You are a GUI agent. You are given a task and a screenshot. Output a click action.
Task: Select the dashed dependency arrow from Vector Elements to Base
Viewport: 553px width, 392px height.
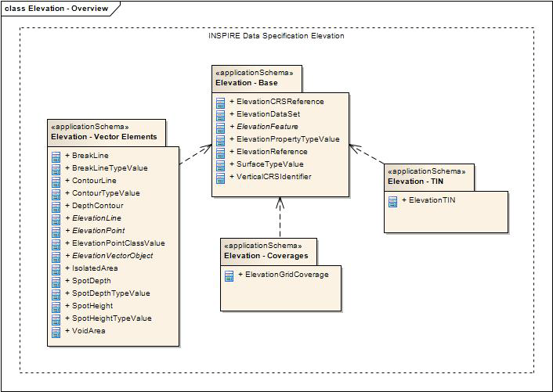point(196,154)
